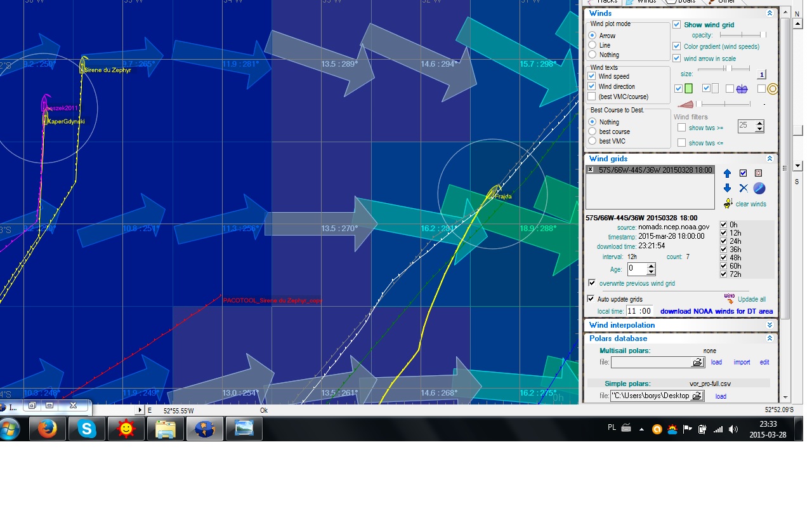
Task: Enable the (best VMC/course) checkbox
Action: 592,97
